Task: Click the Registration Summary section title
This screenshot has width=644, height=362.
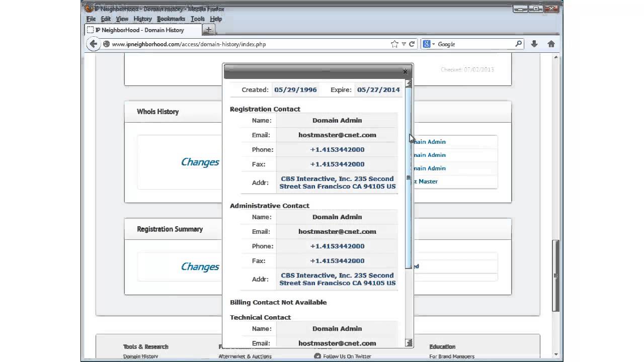Action: click(170, 229)
